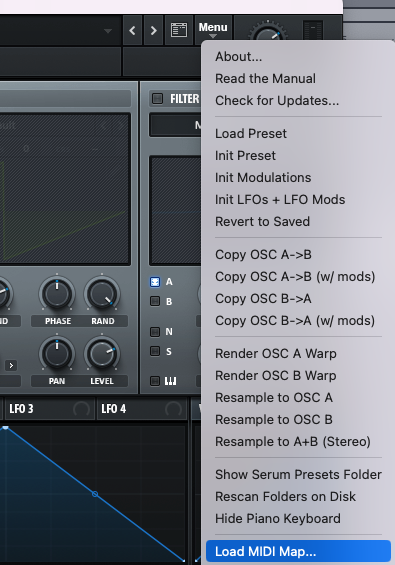Select Render OSC A Warp
Viewport: 395px width, 565px height.
(x=298, y=354)
